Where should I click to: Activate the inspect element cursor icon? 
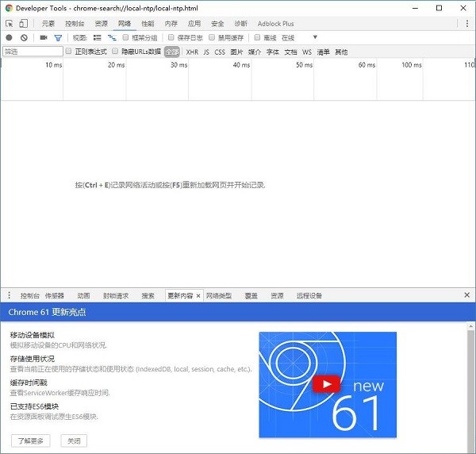(10, 23)
